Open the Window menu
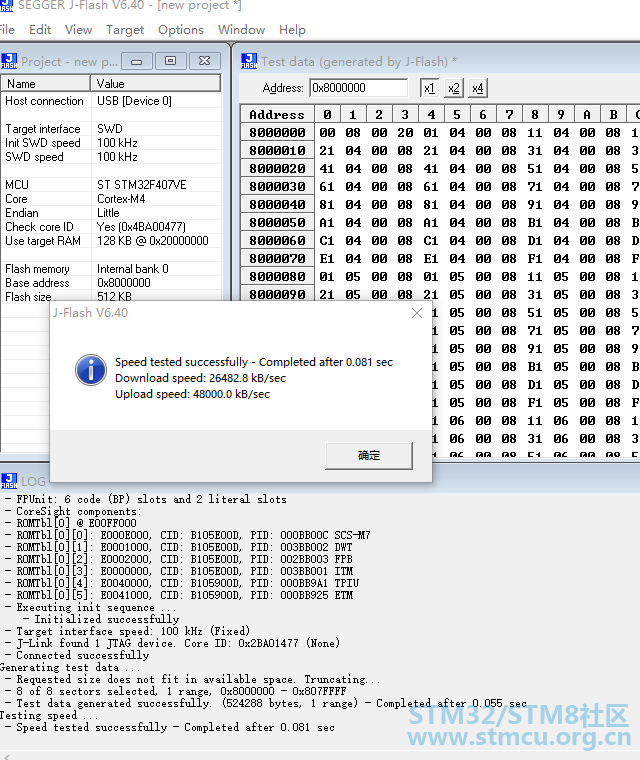The image size is (640, 760). point(241,30)
